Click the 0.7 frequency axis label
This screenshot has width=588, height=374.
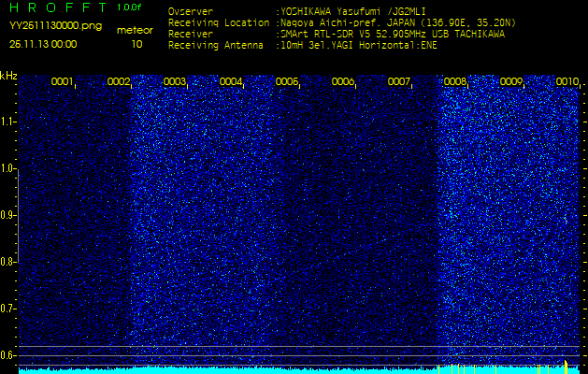(7, 309)
